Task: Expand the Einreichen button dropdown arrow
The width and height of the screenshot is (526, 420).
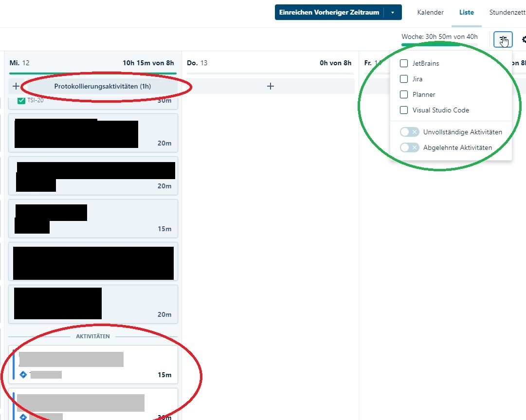Action: point(393,12)
